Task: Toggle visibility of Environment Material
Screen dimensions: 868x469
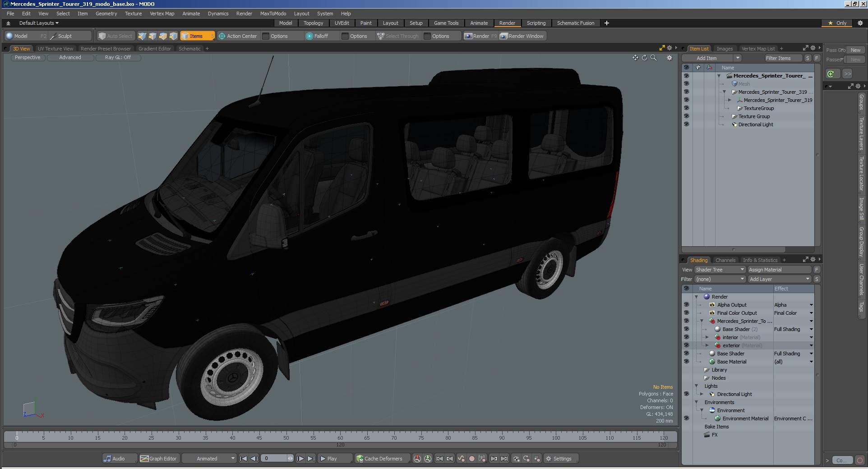Action: [686, 418]
